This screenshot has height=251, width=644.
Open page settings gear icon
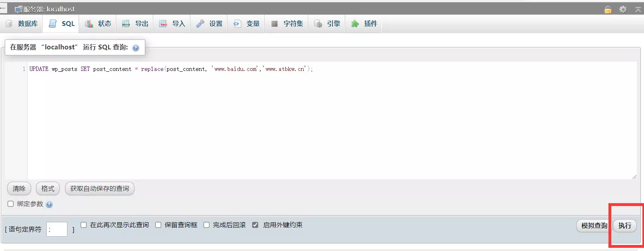[623, 9]
